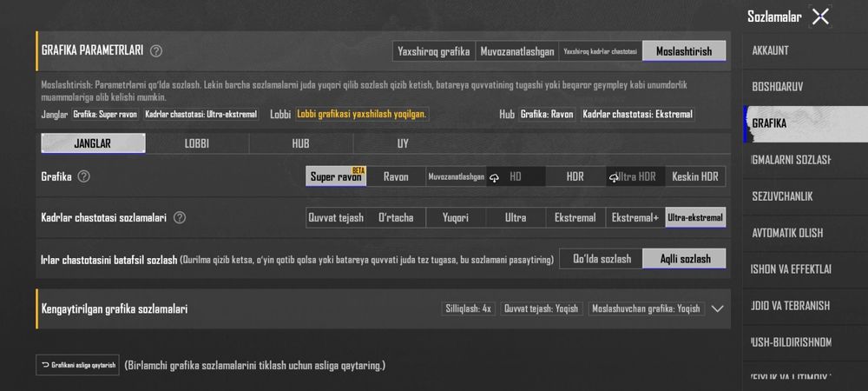Open help icon beside Grafika label

(83, 176)
